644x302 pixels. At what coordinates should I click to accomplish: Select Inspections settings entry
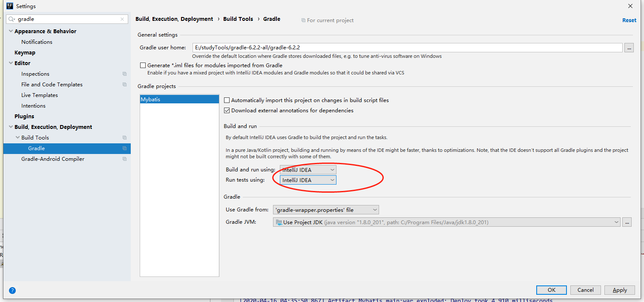point(35,74)
